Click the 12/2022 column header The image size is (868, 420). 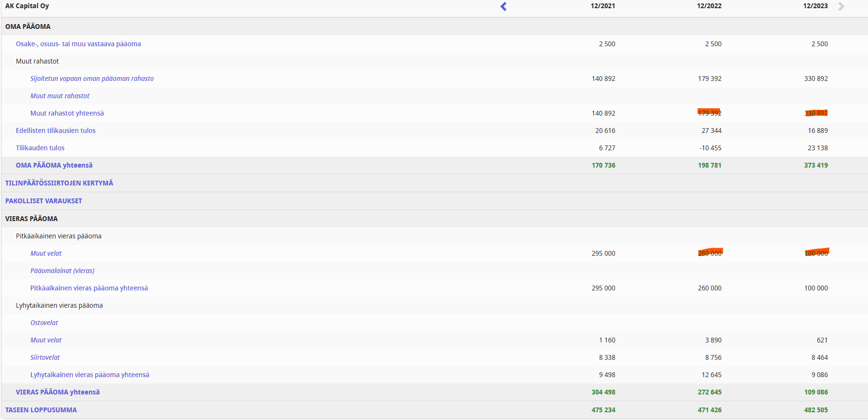click(709, 6)
